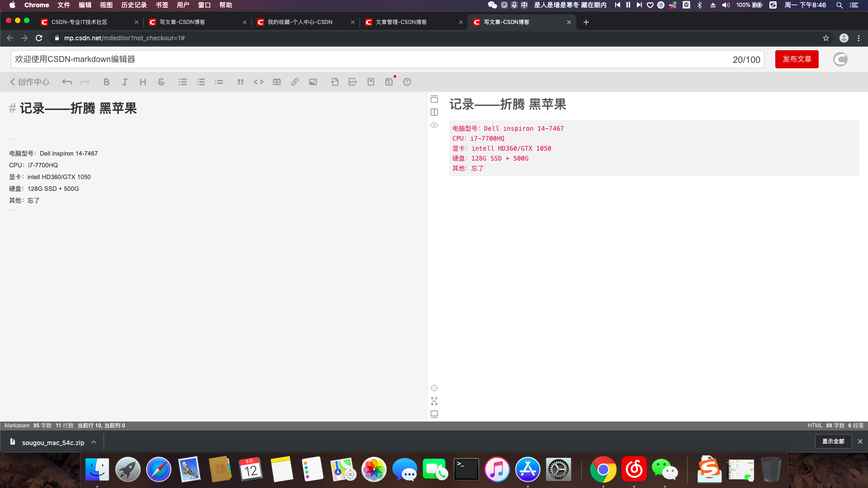Apply strikethrough formatting

point(161,82)
